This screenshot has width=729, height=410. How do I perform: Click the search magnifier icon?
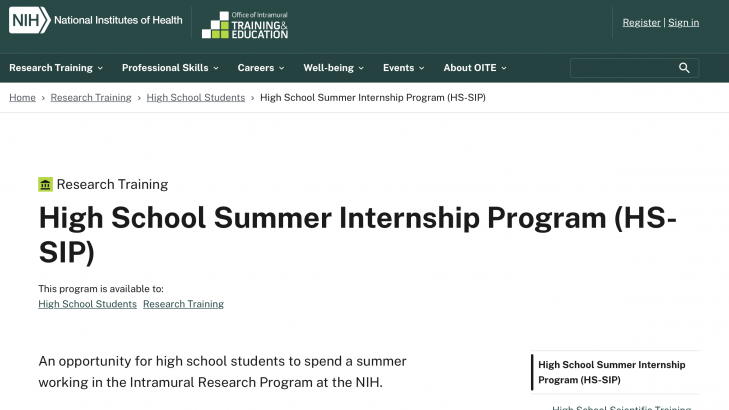685,68
